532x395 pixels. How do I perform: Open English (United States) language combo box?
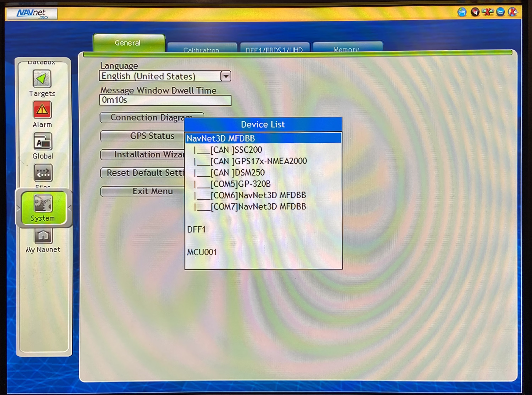tap(160, 76)
